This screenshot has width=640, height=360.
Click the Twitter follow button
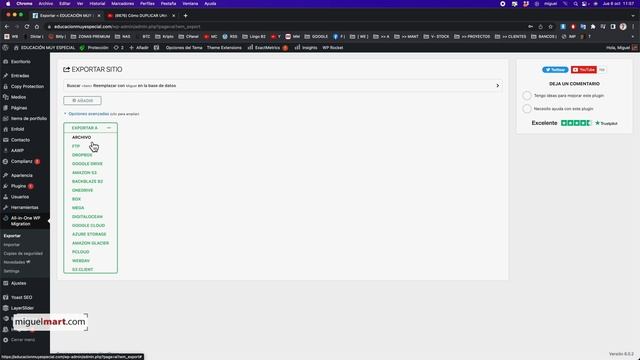tap(555, 70)
